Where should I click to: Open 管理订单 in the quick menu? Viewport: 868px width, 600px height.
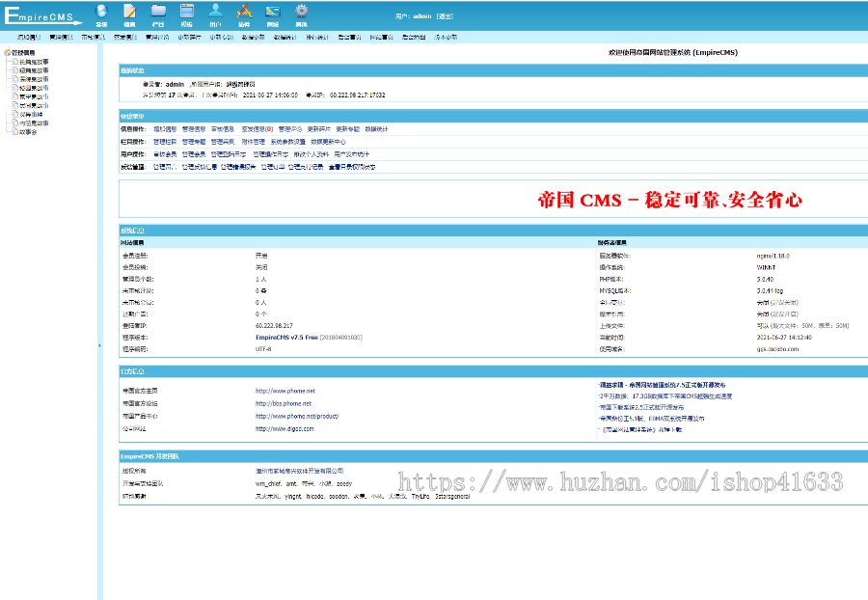[x=273, y=167]
